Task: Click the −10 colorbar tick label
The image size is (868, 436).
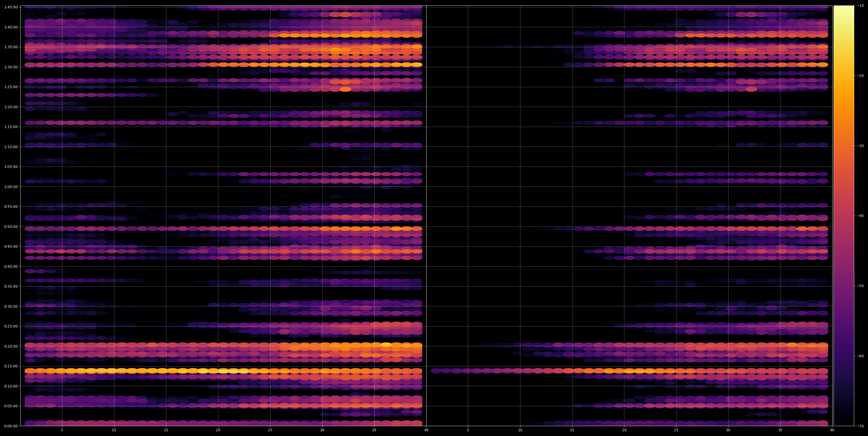Action: click(860, 6)
